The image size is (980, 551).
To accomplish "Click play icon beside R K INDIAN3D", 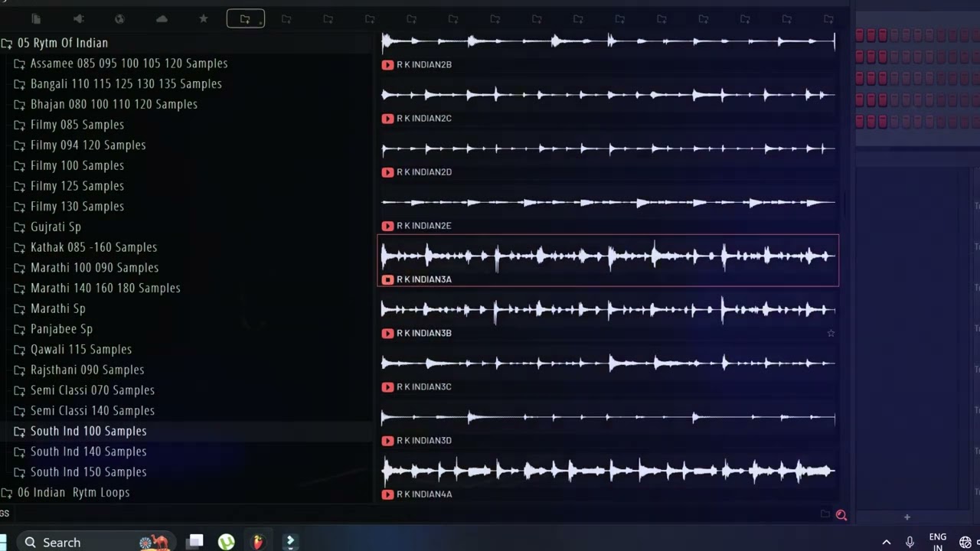I will click(x=387, y=440).
